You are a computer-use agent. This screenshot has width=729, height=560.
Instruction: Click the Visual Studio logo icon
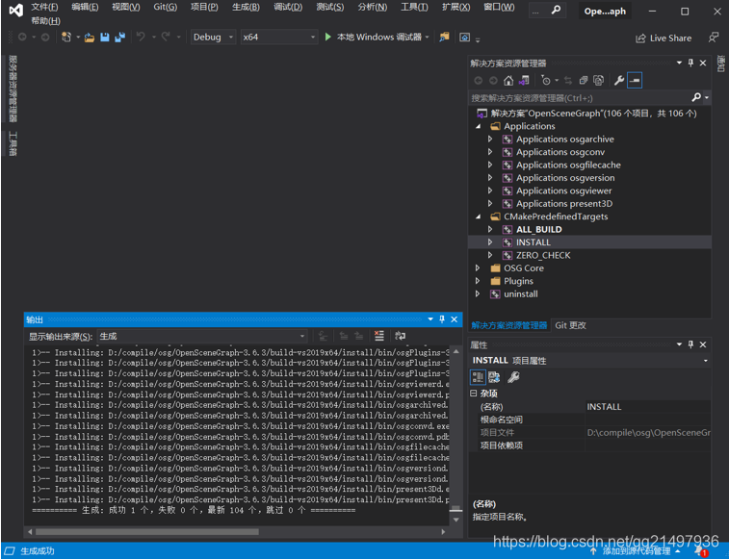(x=15, y=11)
